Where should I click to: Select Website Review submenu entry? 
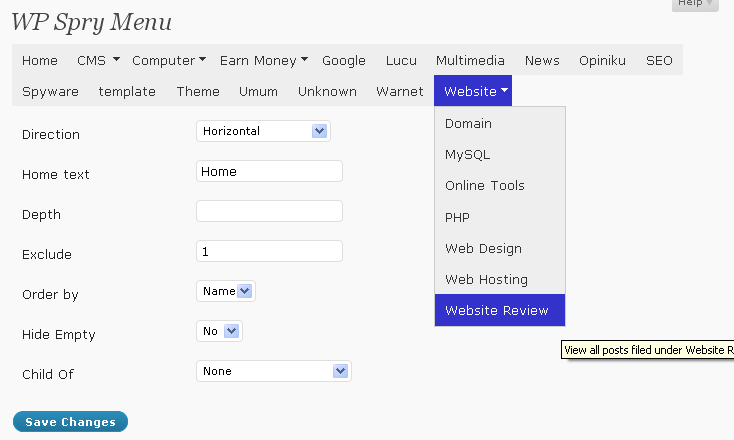499,310
